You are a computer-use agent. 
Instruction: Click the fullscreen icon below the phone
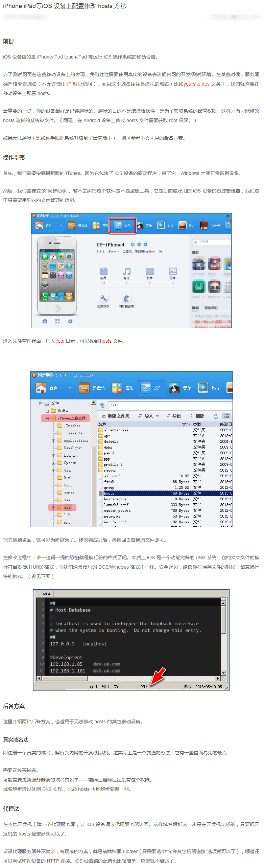click(57, 321)
